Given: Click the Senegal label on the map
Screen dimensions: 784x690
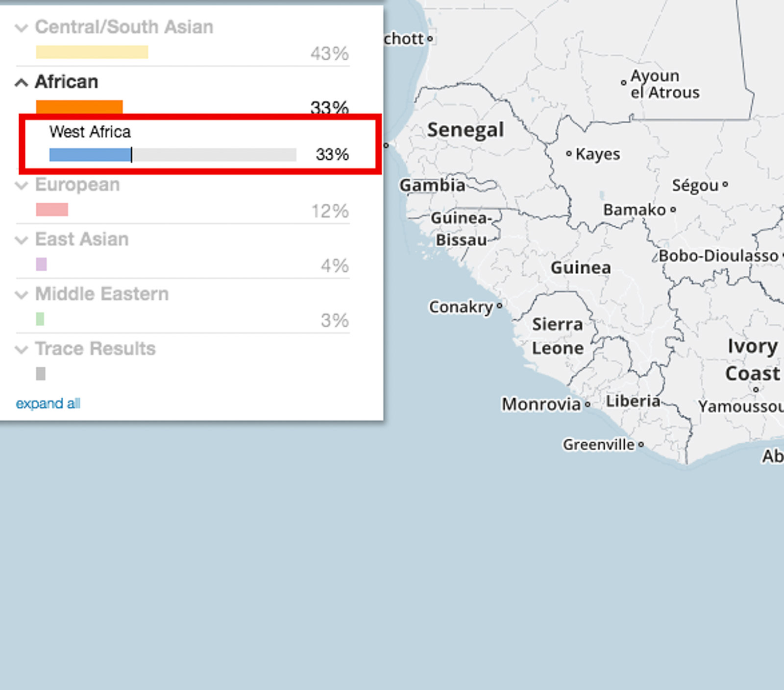Looking at the screenshot, I should coord(465,130).
